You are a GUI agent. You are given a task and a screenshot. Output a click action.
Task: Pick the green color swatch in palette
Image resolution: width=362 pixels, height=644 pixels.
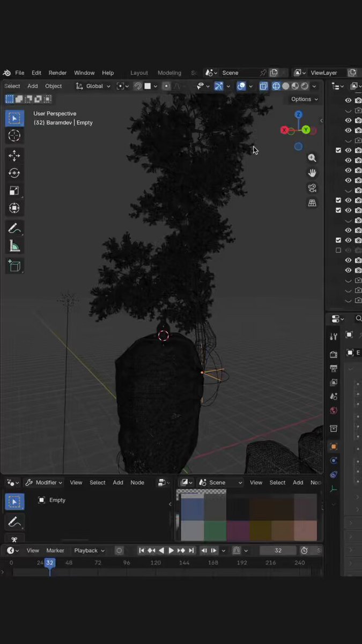[x=215, y=530]
